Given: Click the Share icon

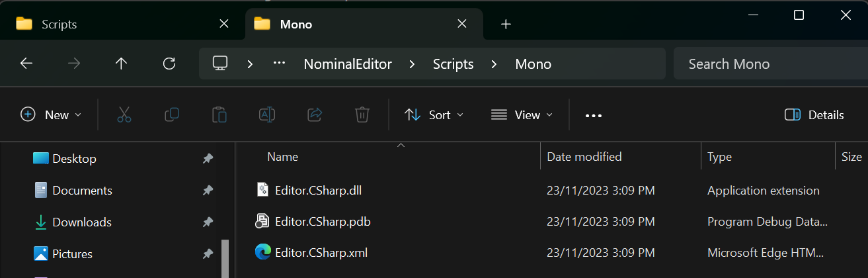Looking at the screenshot, I should click(x=315, y=115).
